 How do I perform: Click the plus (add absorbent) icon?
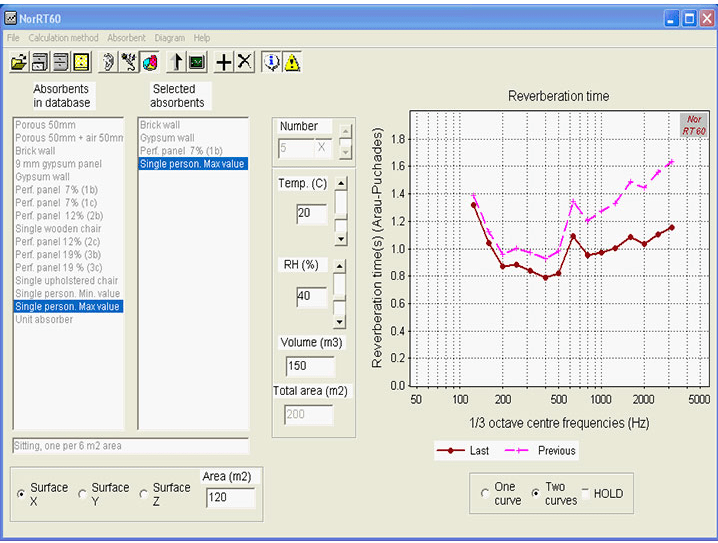click(x=225, y=62)
